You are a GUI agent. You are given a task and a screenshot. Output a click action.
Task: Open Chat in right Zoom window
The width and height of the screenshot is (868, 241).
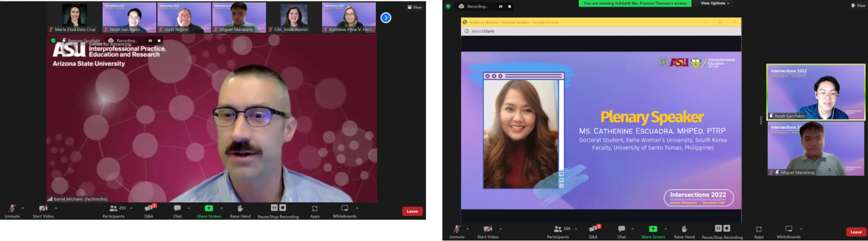[x=621, y=232]
